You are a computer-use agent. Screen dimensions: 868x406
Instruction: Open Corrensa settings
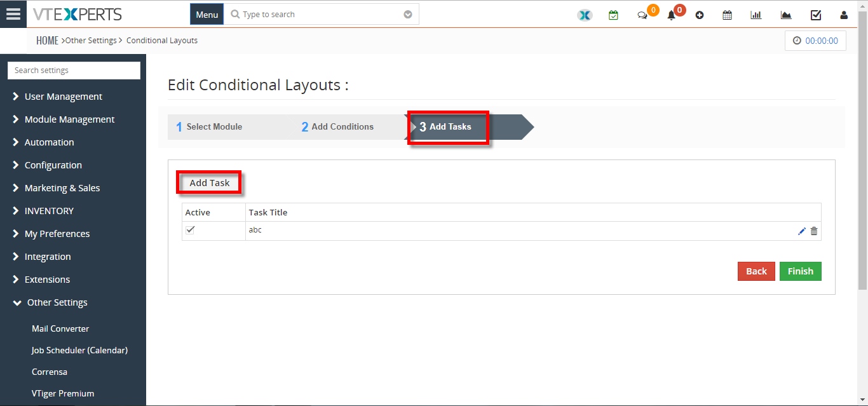(50, 372)
